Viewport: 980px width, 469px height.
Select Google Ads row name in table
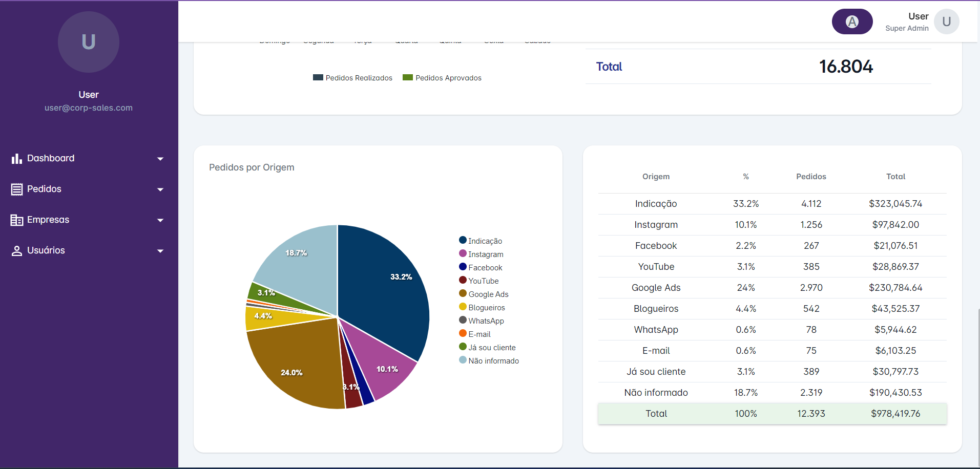[656, 288]
